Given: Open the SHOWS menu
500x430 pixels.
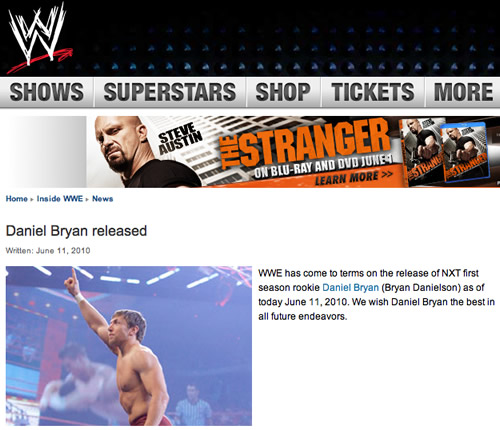Looking at the screenshot, I should click(47, 92).
